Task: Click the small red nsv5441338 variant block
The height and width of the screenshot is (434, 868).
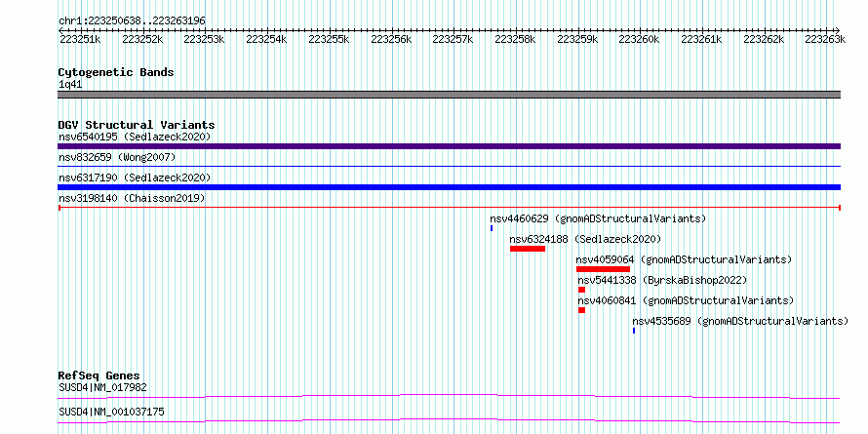Action: (582, 290)
